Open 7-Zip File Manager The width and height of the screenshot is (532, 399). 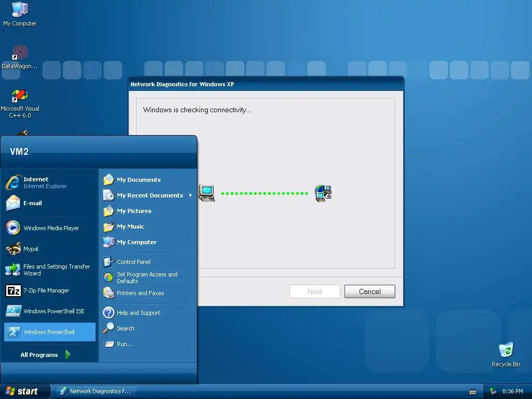tap(49, 290)
